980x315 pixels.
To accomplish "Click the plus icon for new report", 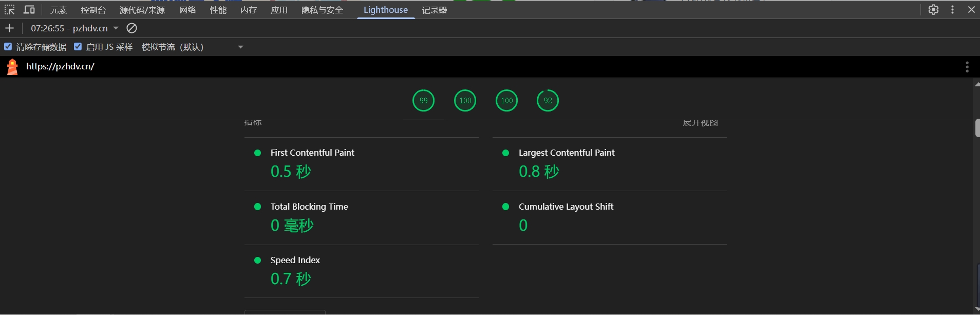I will (9, 28).
